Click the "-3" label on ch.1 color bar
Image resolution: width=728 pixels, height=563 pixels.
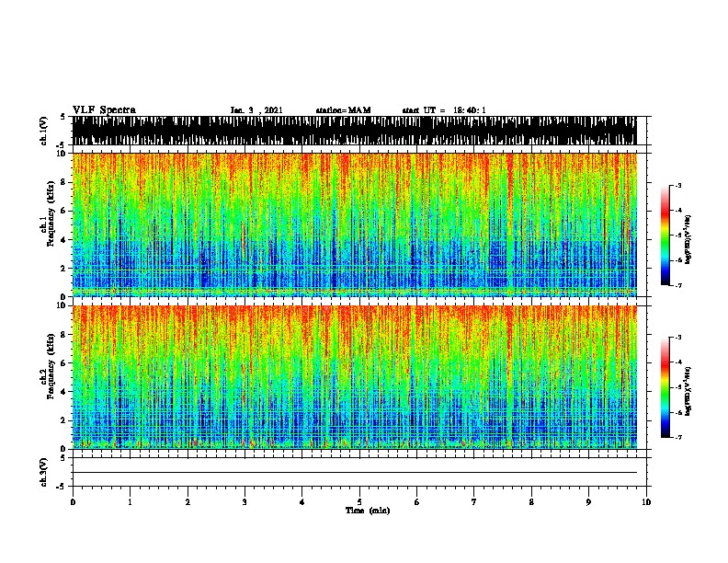point(678,185)
